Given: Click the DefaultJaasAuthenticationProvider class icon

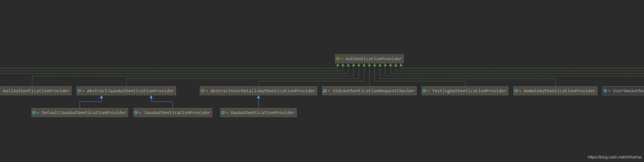Looking at the screenshot, I should pos(34,113).
